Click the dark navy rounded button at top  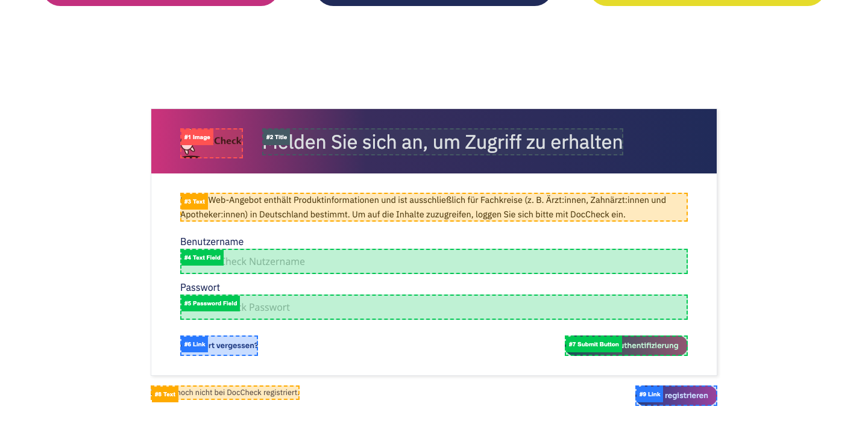click(x=433, y=2)
